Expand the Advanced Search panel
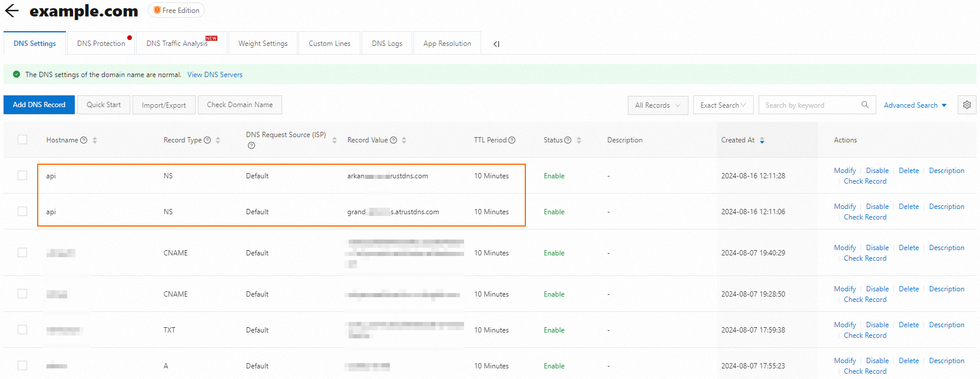This screenshot has height=379, width=980. click(x=915, y=105)
